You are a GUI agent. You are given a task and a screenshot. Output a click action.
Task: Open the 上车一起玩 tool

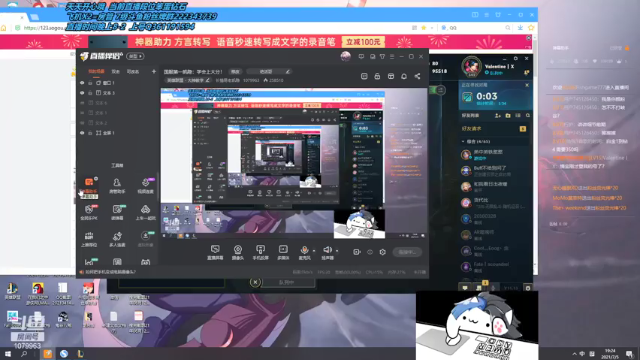[145, 212]
